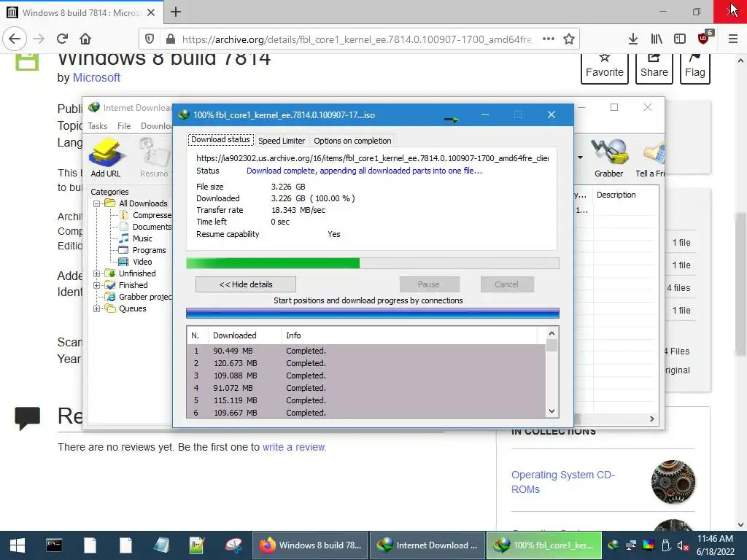Open uBlock Origin extension icon
The width and height of the screenshot is (747, 560).
[704, 38]
